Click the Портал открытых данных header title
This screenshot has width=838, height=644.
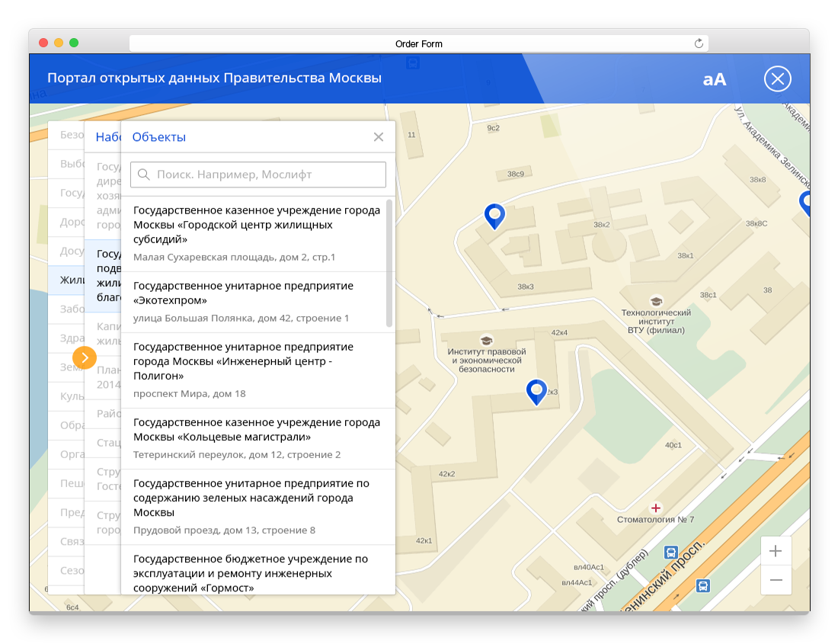click(x=214, y=78)
